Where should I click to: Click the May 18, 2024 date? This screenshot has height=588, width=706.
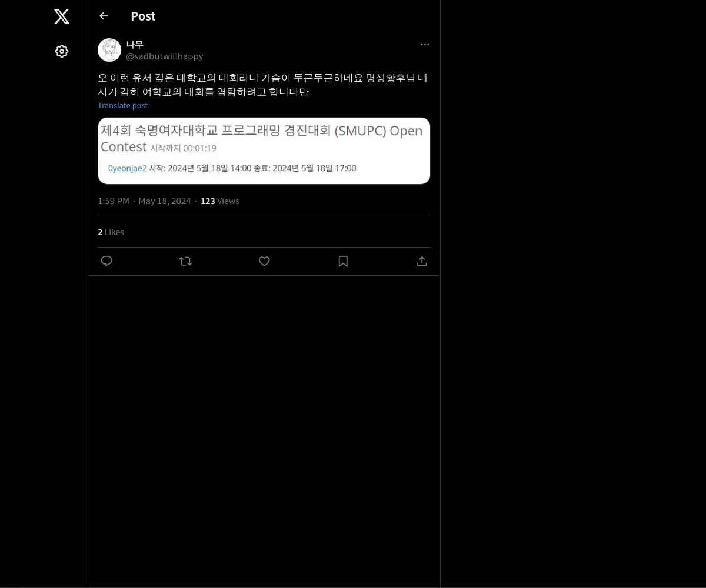[165, 201]
